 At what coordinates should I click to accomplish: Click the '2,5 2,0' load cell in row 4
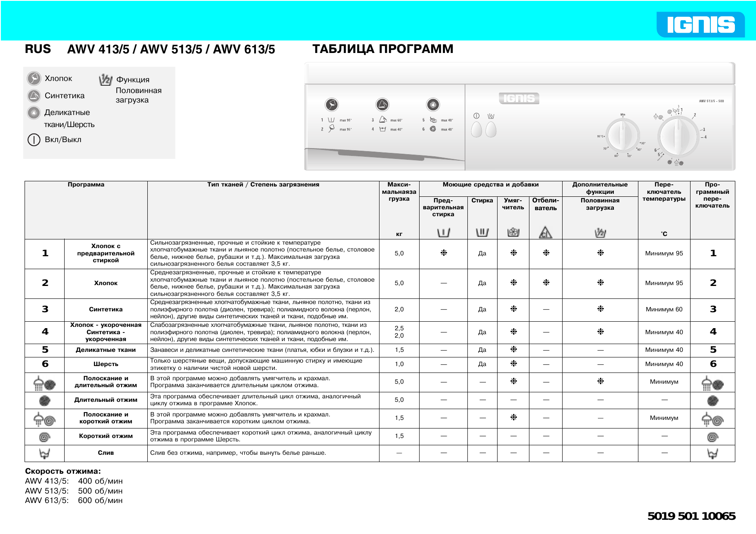tap(399, 332)
